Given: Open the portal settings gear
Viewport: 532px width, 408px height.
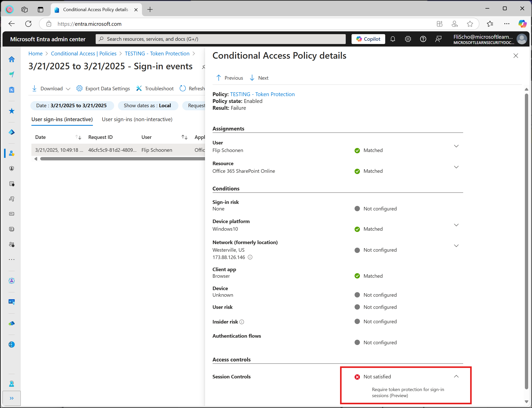Looking at the screenshot, I should [408, 39].
